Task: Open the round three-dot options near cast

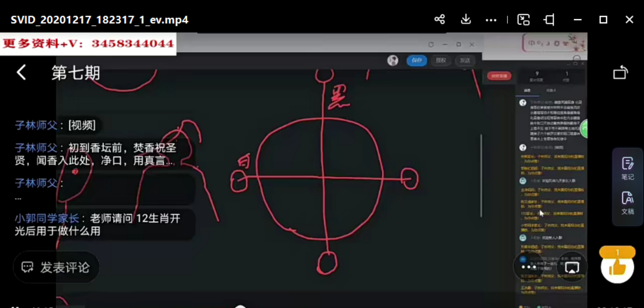Action: pos(529,267)
